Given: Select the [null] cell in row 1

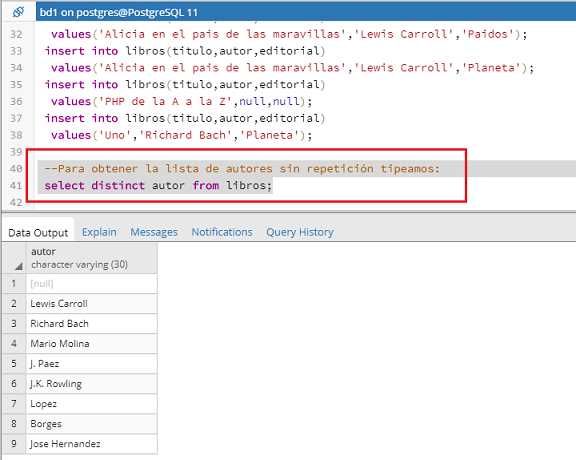Looking at the screenshot, I should 91,284.
